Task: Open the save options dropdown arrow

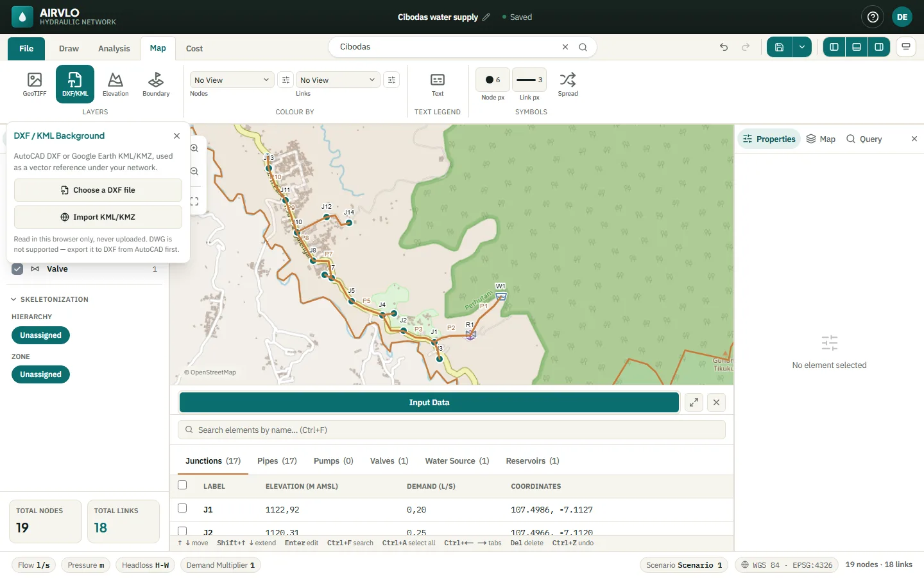Action: (x=802, y=47)
